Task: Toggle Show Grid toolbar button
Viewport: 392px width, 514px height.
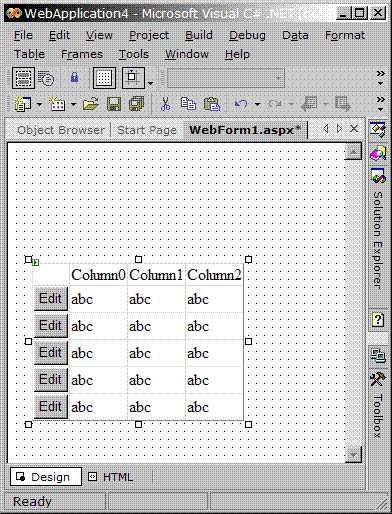Action: tap(104, 78)
